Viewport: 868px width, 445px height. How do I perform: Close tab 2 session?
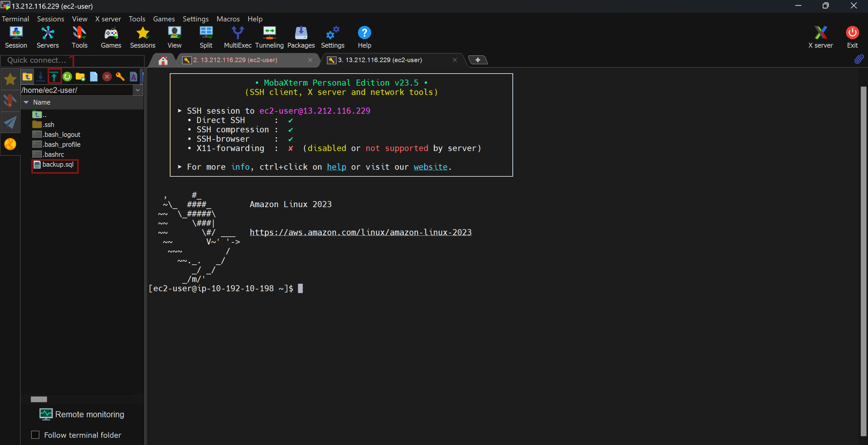tap(310, 60)
